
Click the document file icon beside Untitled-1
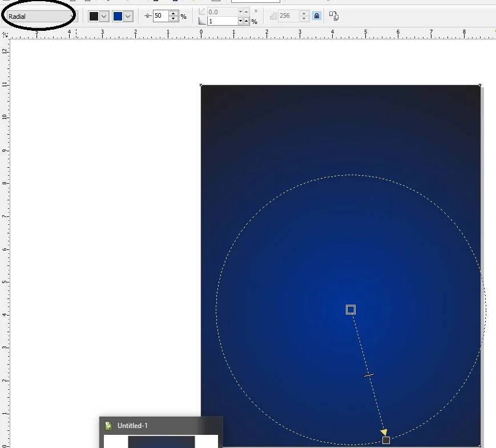(x=108, y=426)
